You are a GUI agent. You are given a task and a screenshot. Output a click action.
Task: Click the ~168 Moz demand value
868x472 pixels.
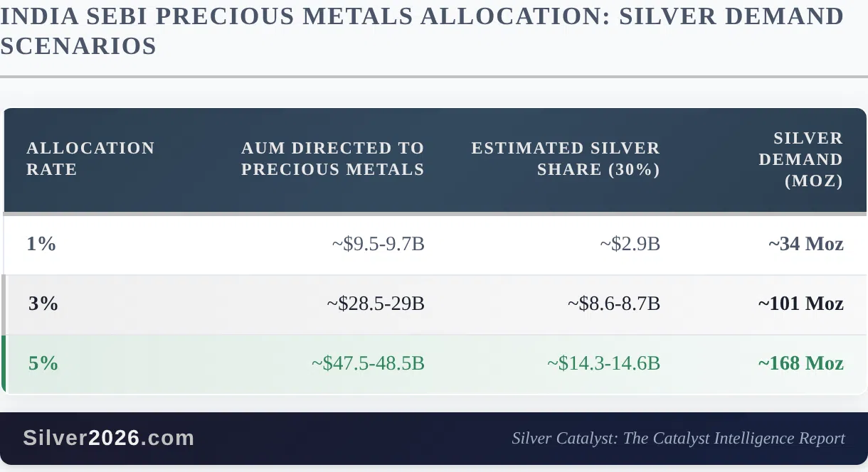coord(800,364)
